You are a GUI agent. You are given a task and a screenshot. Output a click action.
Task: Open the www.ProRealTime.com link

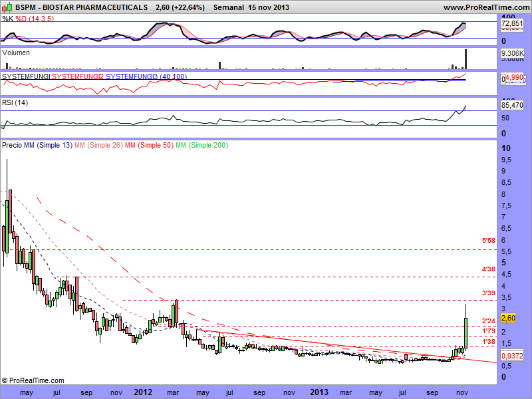tap(486, 7)
